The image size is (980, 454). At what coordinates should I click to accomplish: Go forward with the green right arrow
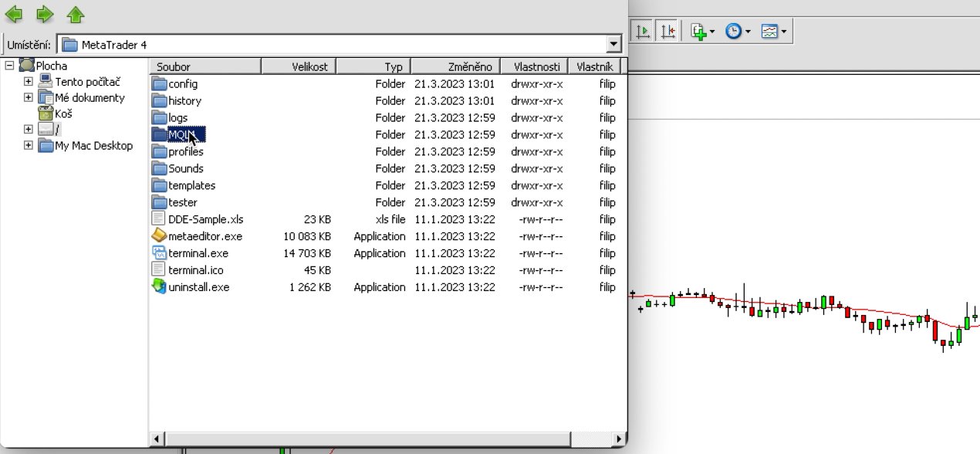(x=45, y=14)
